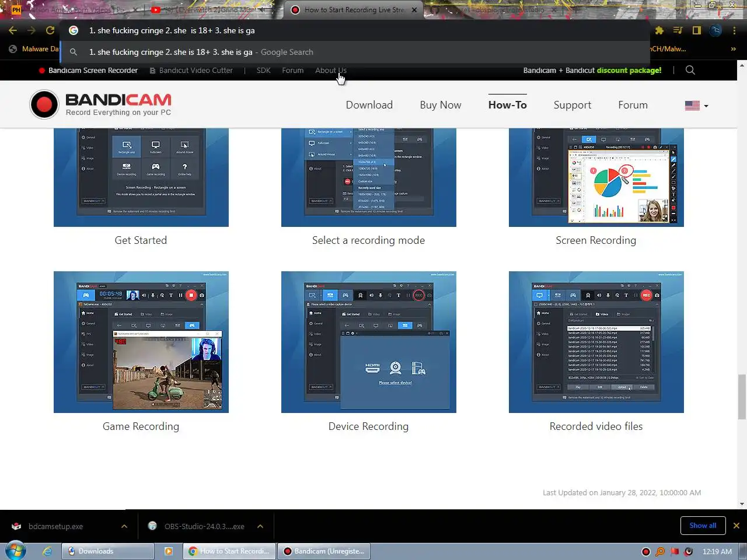Click the Google icon in address bar

74,30
